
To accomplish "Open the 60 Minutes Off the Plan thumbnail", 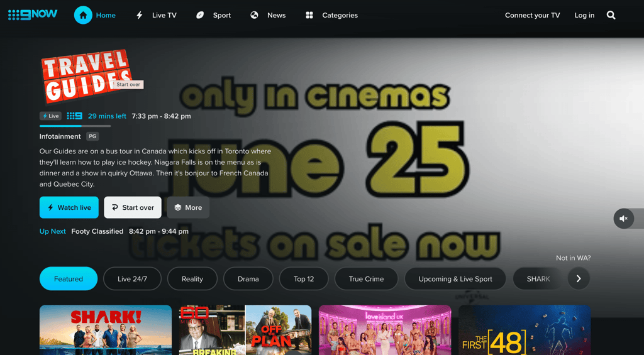I will coord(245,330).
